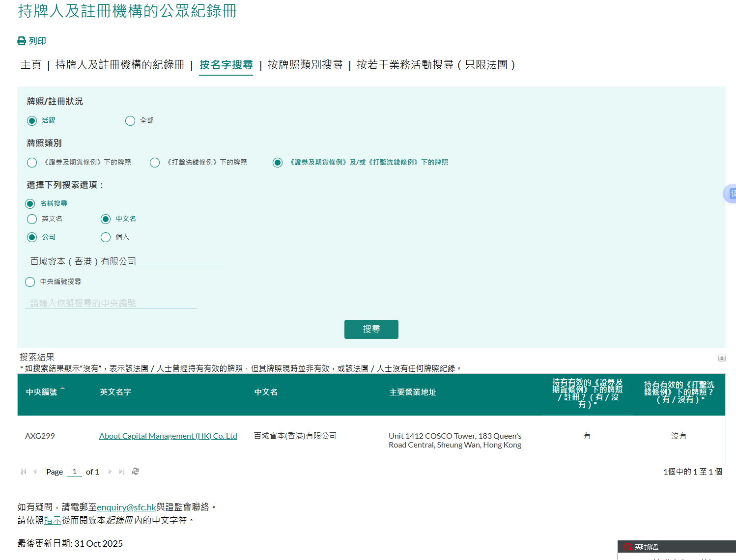Go to next results page

(110, 472)
